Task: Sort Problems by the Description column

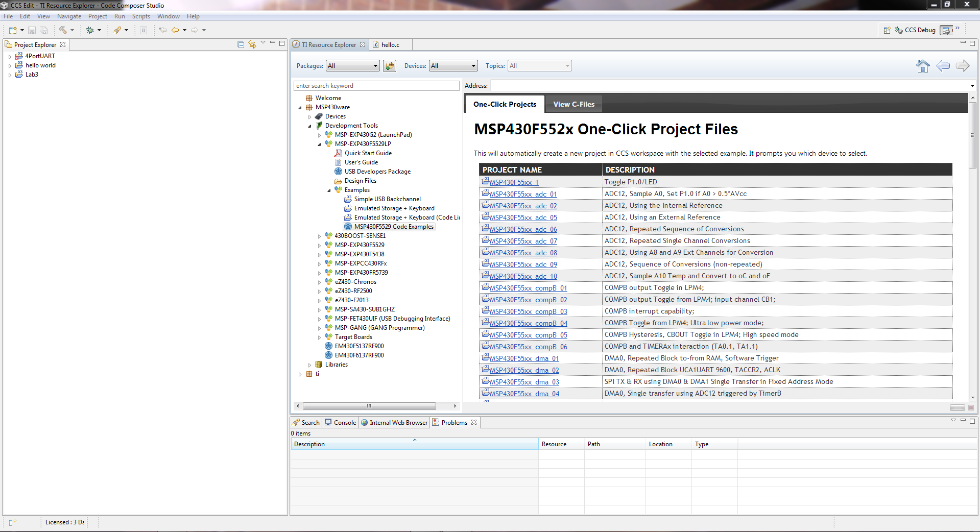Action: 414,444
